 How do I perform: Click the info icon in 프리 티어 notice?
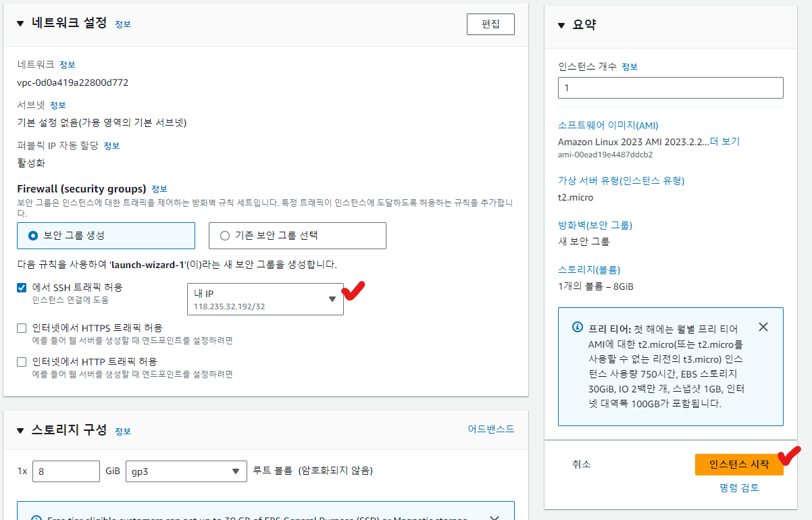[x=578, y=328]
